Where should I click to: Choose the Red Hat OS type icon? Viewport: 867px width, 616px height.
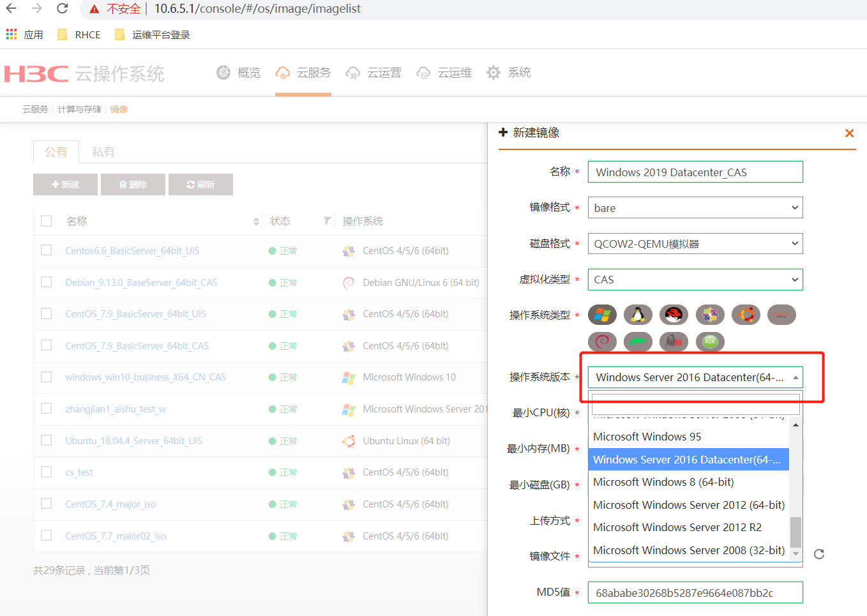tap(674, 315)
